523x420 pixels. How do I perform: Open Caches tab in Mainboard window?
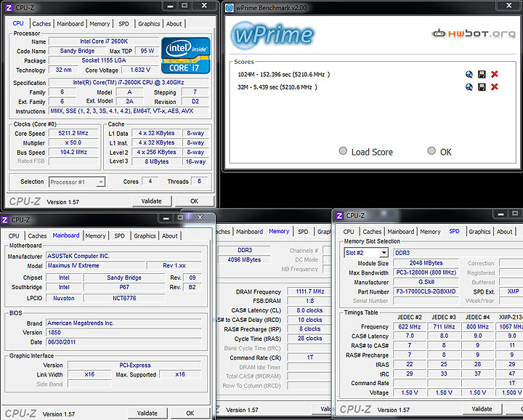click(37, 236)
